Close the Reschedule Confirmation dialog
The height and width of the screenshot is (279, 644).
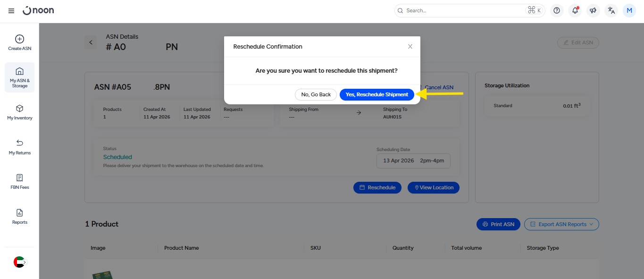(410, 46)
